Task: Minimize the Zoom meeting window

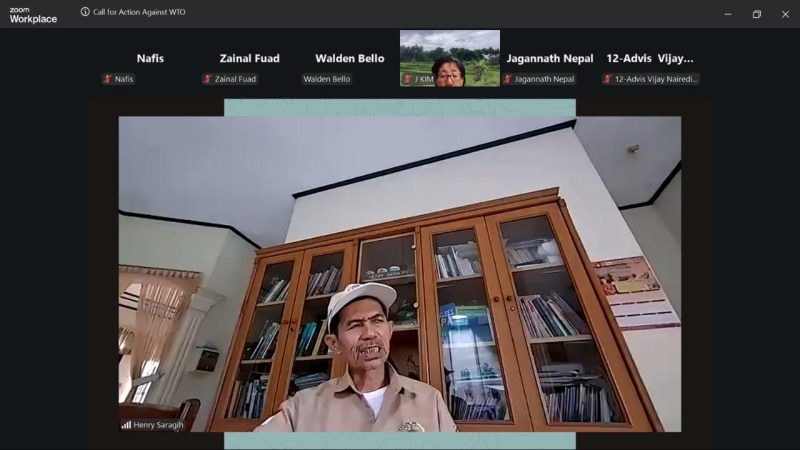Action: tap(728, 14)
